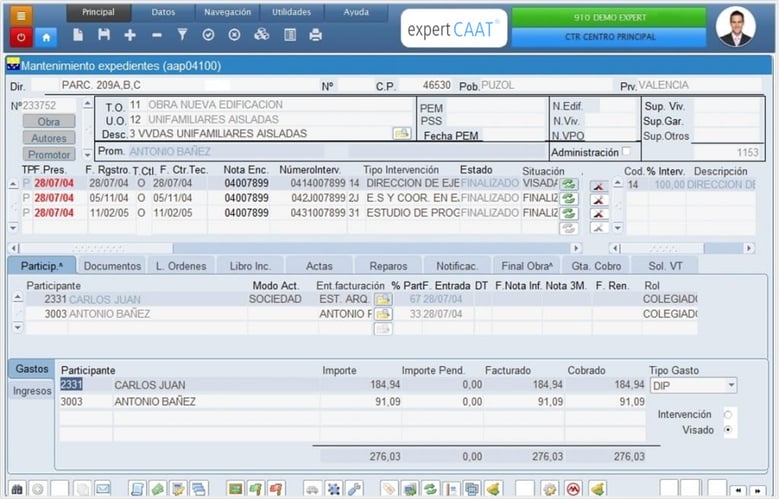779x499 pixels.
Task: Click right arrow of interventions horizontal scrollbar
Action: point(576,248)
